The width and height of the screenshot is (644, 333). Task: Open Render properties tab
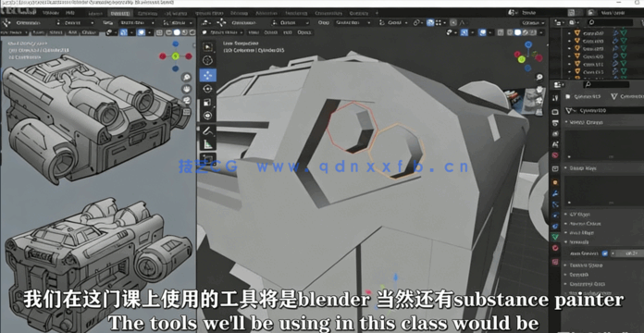click(555, 112)
